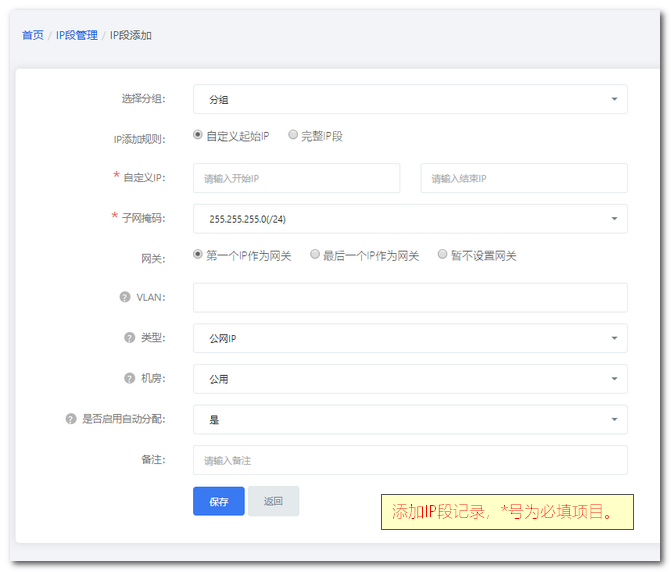Click into the VLAN text field
Screen dimensions: 671x572
click(x=410, y=297)
